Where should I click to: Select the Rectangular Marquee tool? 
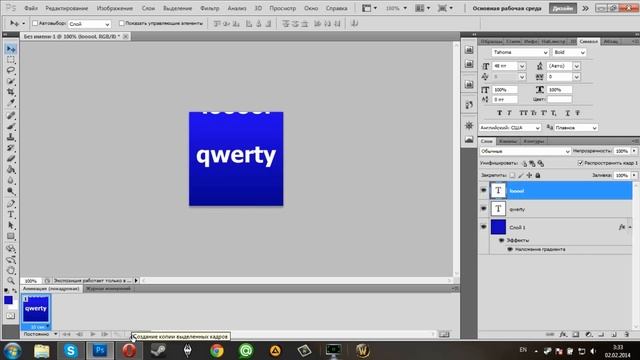click(11, 60)
